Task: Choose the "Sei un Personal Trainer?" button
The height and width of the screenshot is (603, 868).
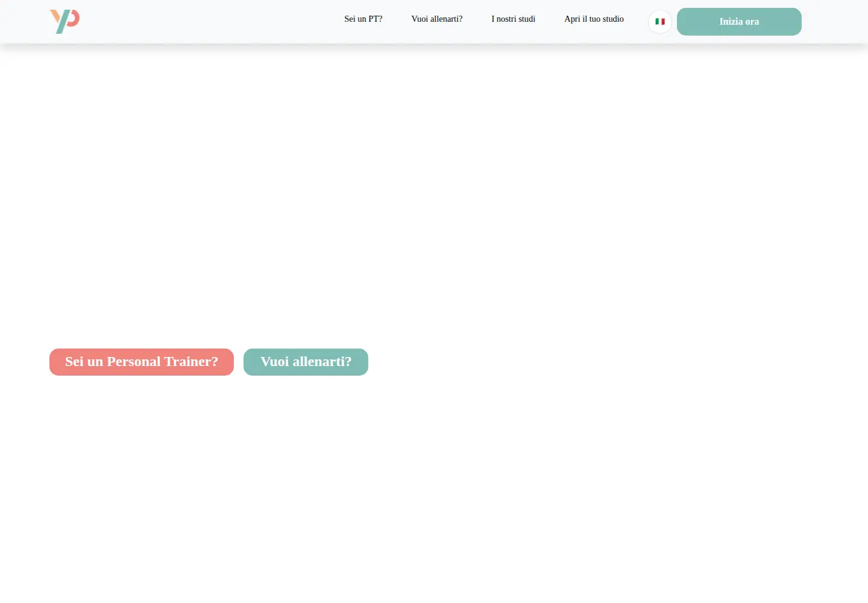Action: pyautogui.click(x=142, y=362)
